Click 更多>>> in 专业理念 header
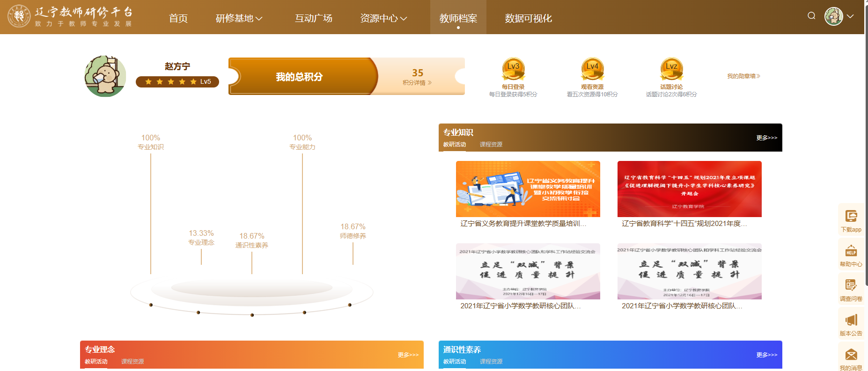Image resolution: width=868 pixels, height=371 pixels. click(x=408, y=355)
